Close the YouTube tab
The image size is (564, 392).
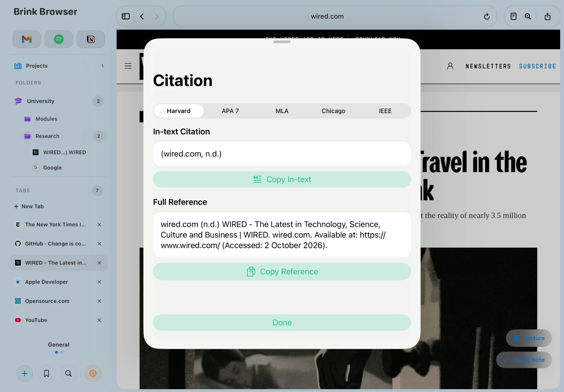coord(99,320)
